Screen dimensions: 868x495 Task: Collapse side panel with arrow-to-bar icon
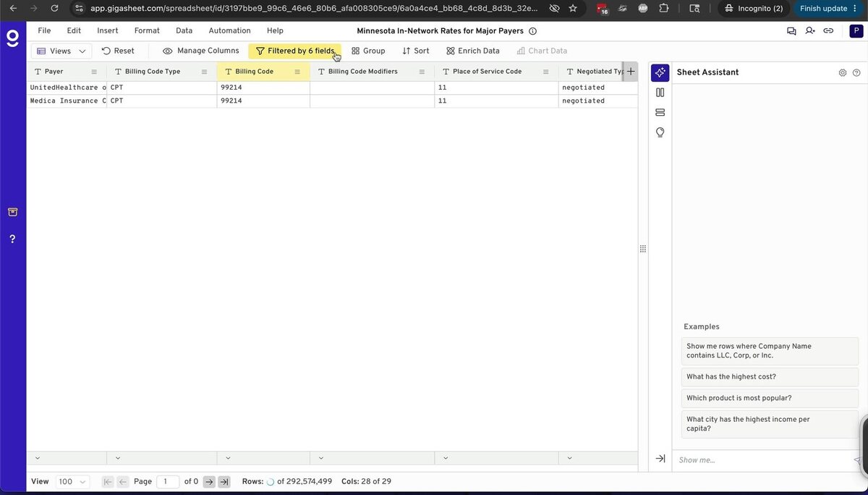[x=660, y=459]
